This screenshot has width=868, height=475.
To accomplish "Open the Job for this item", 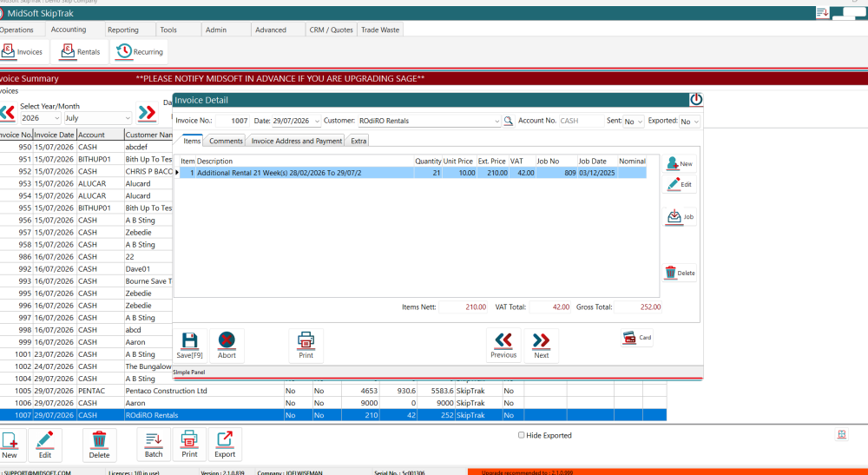I will pos(680,216).
